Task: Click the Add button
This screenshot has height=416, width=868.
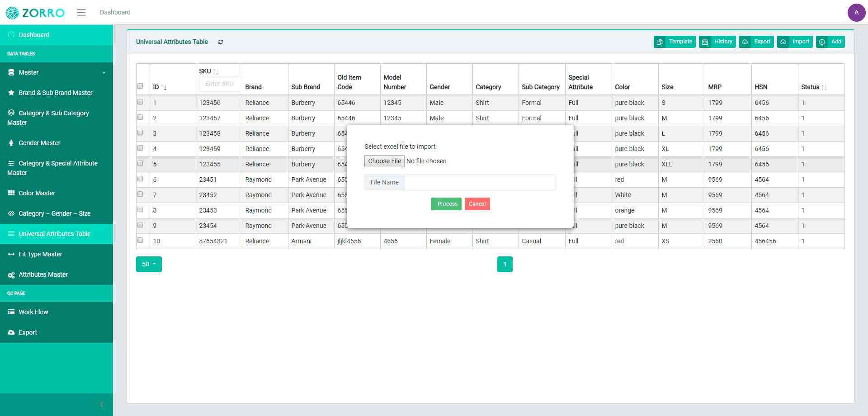Action: 830,42
